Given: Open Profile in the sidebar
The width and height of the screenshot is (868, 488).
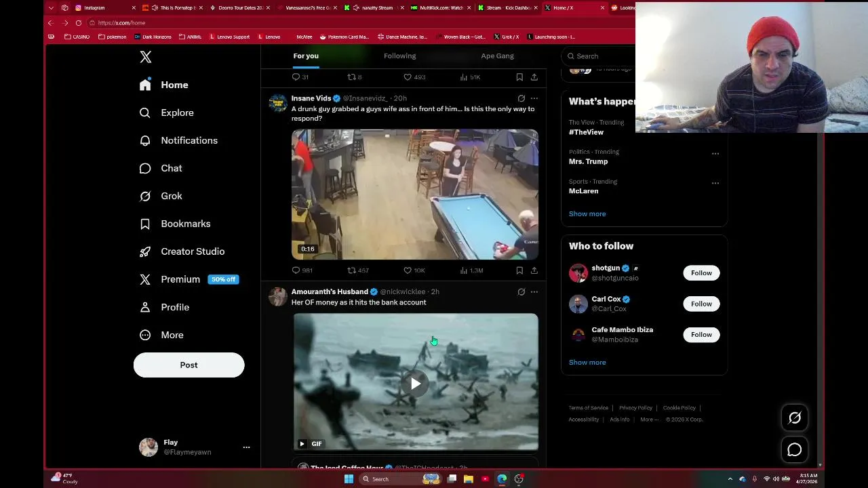Looking at the screenshot, I should [164, 307].
